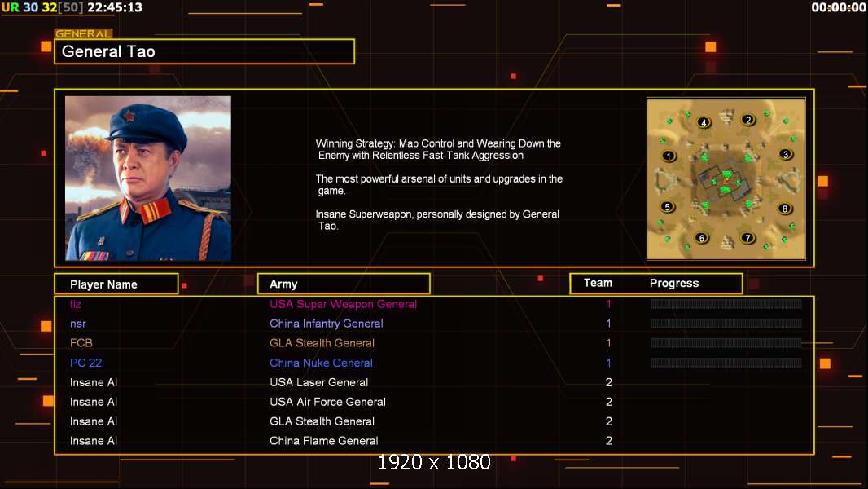This screenshot has width=868, height=489.
Task: Click the Army column header
Action: pos(344,284)
